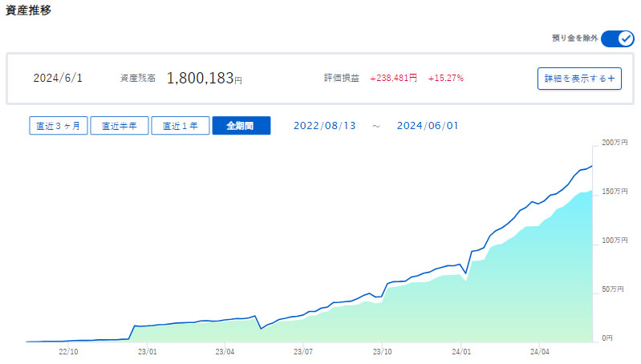Toggle the 預り金を除外 switch
The height and width of the screenshot is (364, 641).
coord(617,38)
